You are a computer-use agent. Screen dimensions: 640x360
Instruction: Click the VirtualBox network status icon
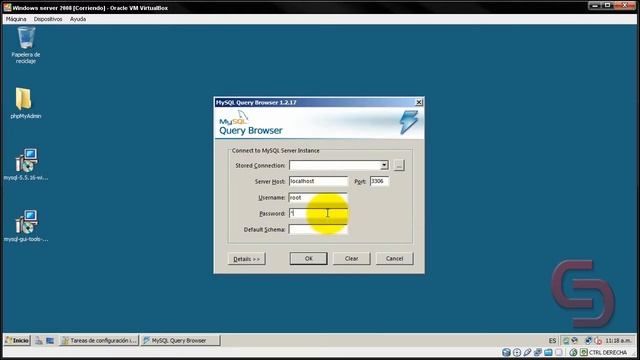click(x=538, y=352)
